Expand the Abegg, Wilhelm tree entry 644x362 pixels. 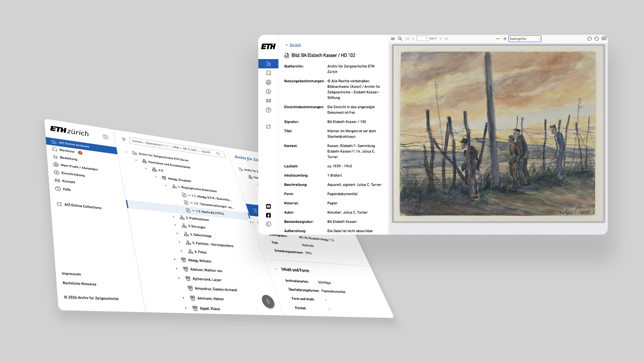[x=175, y=259]
